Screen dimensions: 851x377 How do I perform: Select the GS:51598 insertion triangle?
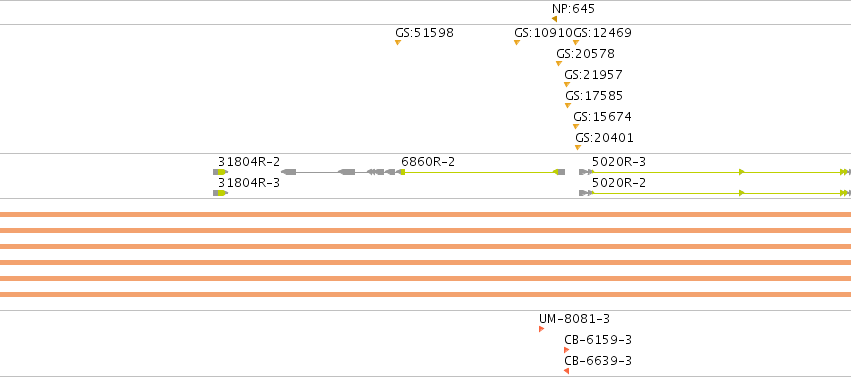coord(398,43)
